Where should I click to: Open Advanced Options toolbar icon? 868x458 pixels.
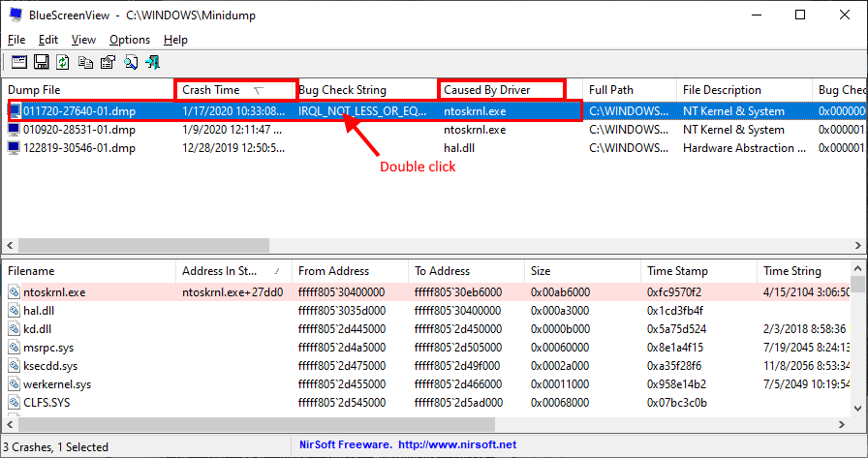(19, 62)
